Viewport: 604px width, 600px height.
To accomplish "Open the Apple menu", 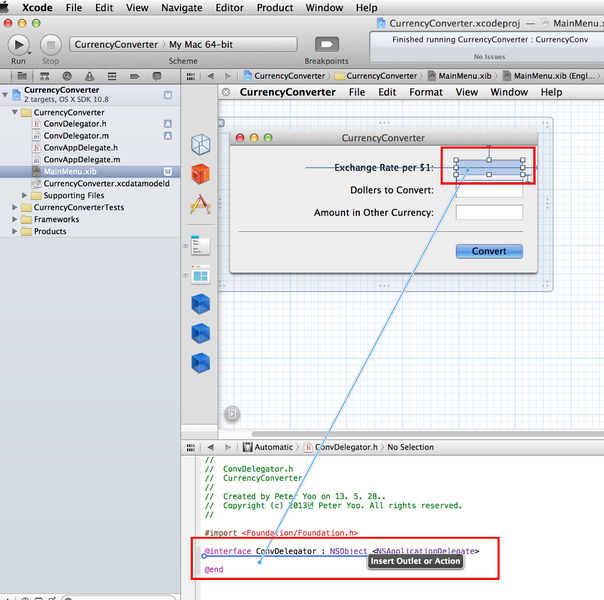I will pyautogui.click(x=11, y=8).
